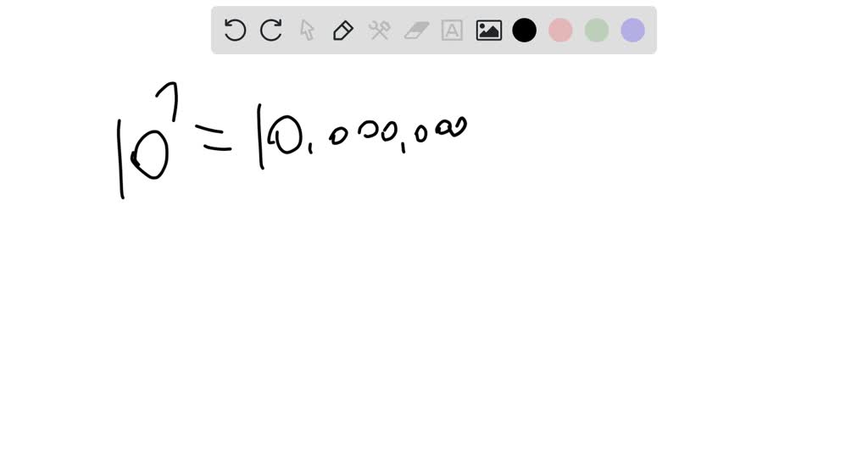Click the gray toolbar background beside the purple swatch
868x468 pixels.
651,30
